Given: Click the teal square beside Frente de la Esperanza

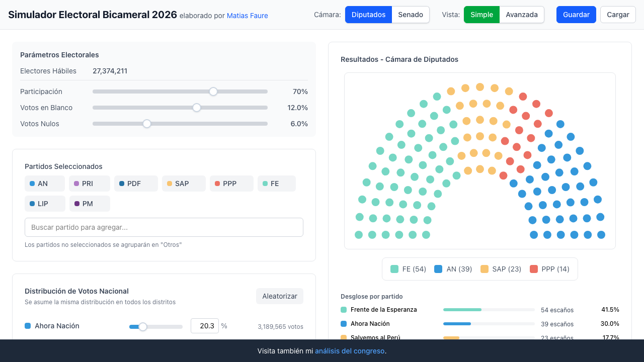Looking at the screenshot, I should (344, 310).
